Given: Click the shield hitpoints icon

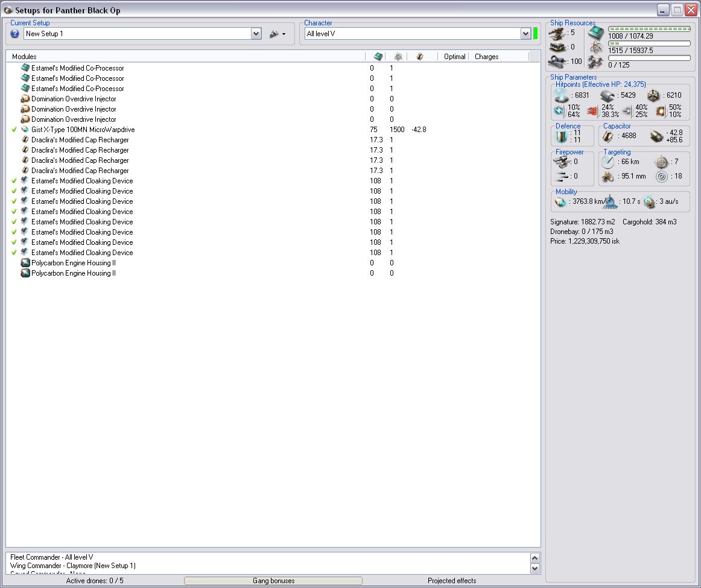Looking at the screenshot, I should coord(561,95).
